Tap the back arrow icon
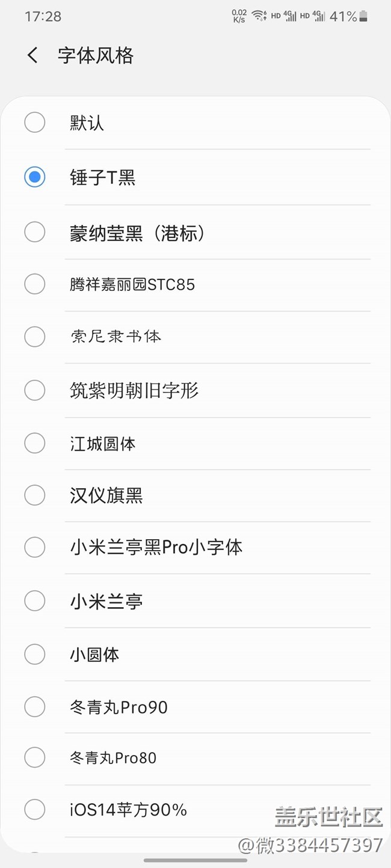The image size is (391, 868). coord(32,56)
